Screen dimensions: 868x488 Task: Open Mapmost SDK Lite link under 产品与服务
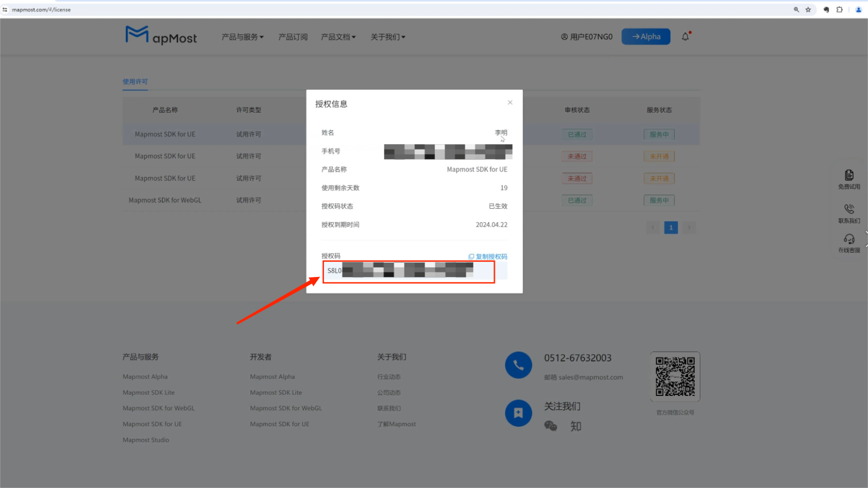[148, 393]
